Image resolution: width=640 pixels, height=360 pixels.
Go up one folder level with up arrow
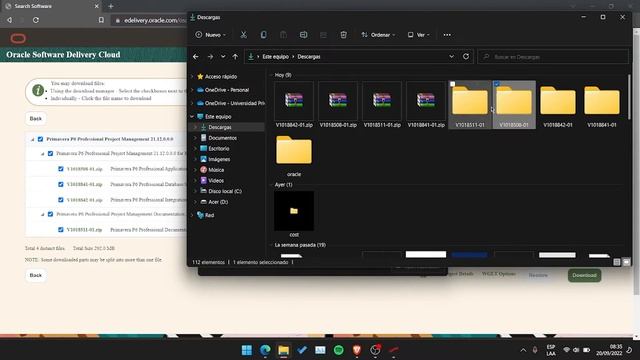point(236,57)
